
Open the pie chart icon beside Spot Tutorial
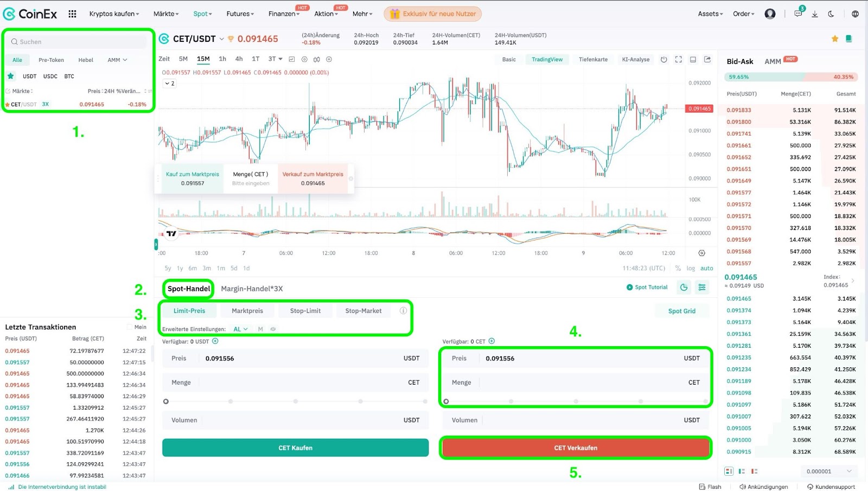click(x=684, y=287)
